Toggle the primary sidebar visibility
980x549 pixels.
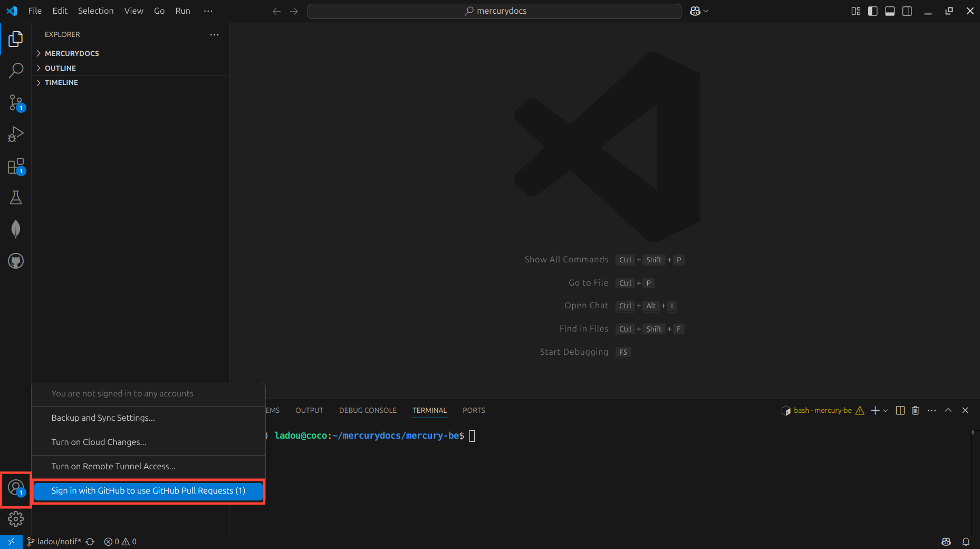[872, 11]
